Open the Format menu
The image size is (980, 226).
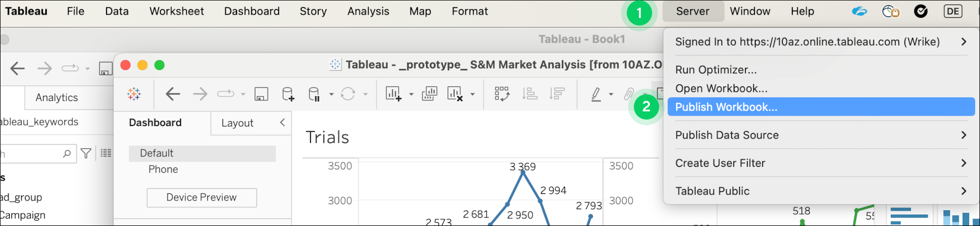point(470,11)
